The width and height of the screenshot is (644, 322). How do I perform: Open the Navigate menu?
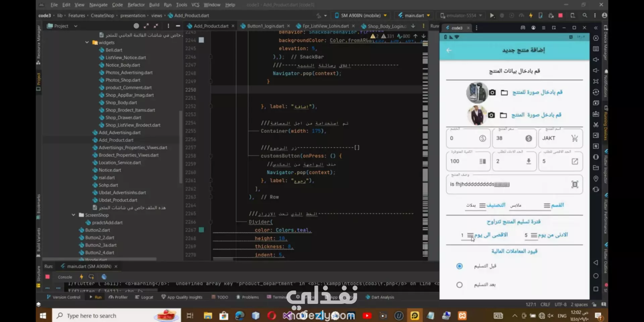pyautogui.click(x=98, y=5)
